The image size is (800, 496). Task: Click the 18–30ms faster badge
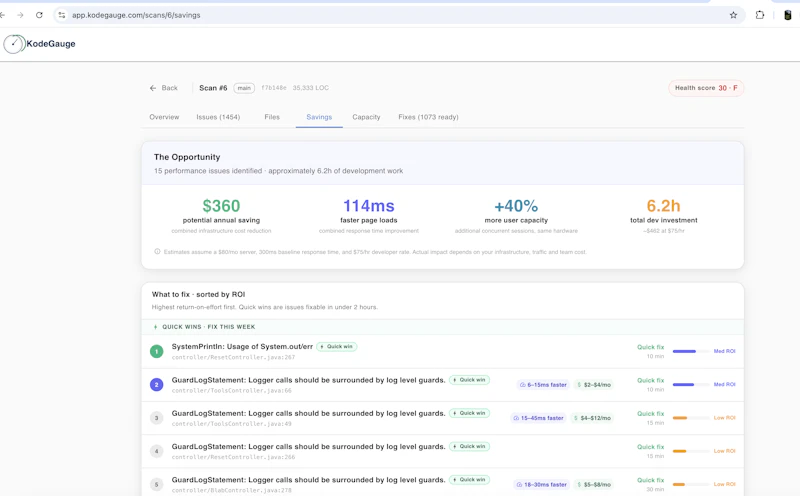tap(541, 484)
